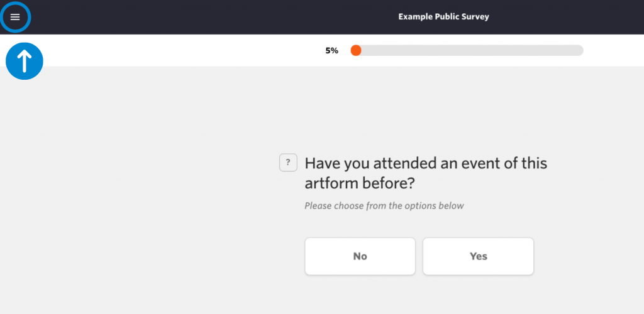Click the 5% progress label
Screen dimensions: 644x314
coord(332,51)
